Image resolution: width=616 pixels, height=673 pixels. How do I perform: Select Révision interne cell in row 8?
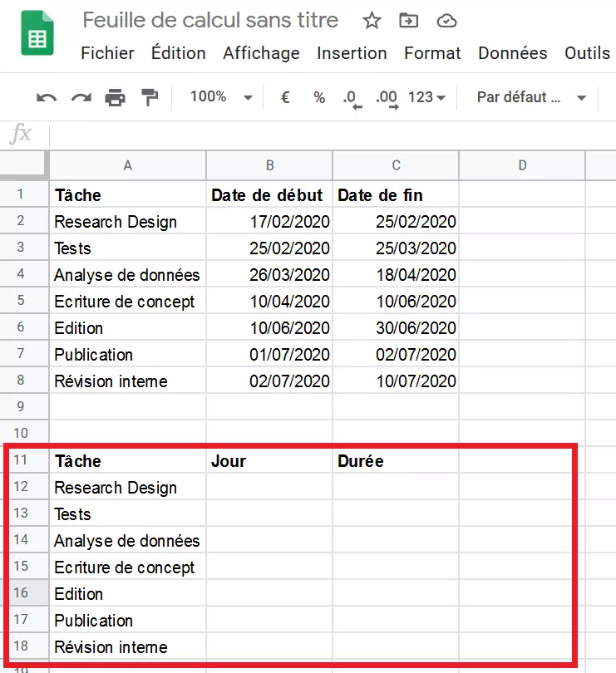pyautogui.click(x=127, y=381)
